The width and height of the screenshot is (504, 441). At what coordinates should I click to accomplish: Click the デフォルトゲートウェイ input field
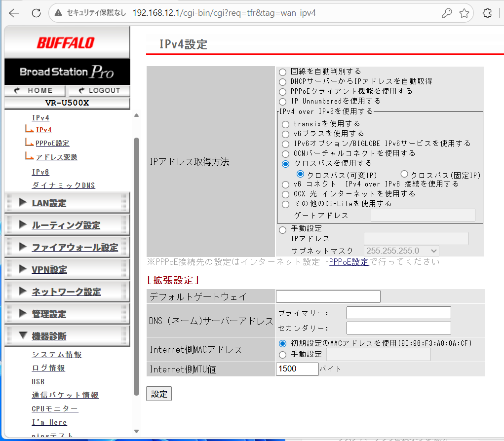click(x=328, y=296)
